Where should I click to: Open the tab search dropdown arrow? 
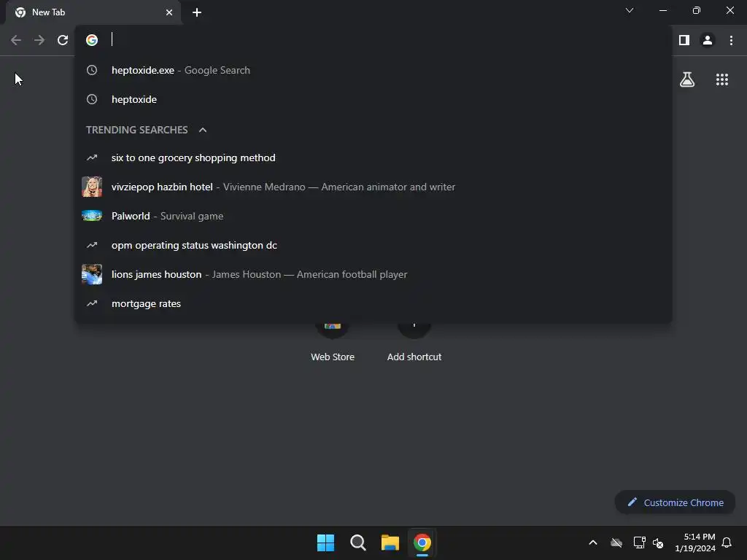(630, 10)
